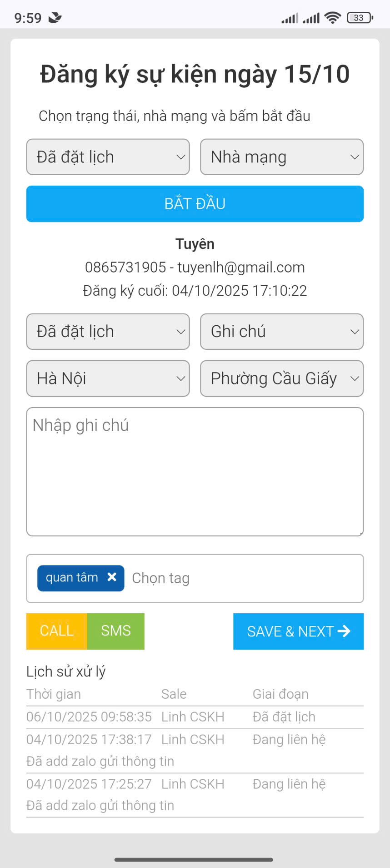Select city from "Hà Nội" dropdown
Image resolution: width=390 pixels, height=868 pixels.
click(x=108, y=378)
